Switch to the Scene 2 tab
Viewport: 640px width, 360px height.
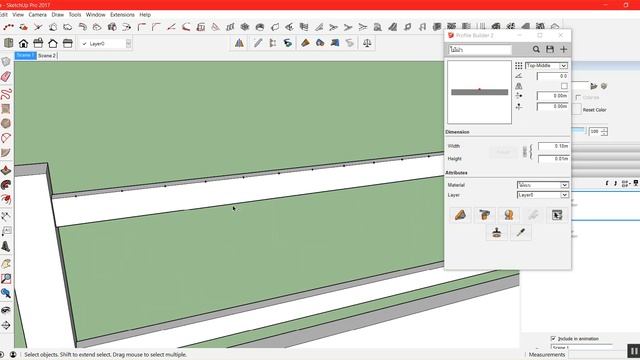pyautogui.click(x=47, y=56)
